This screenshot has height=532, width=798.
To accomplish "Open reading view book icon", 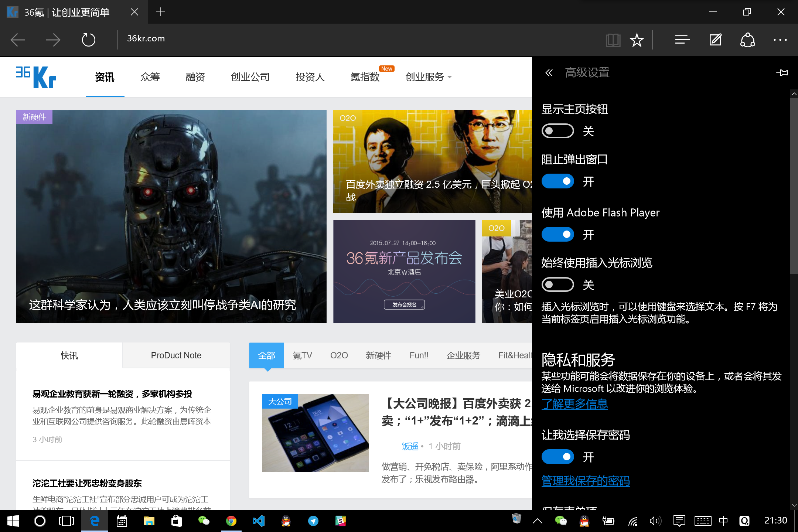I will 613,40.
